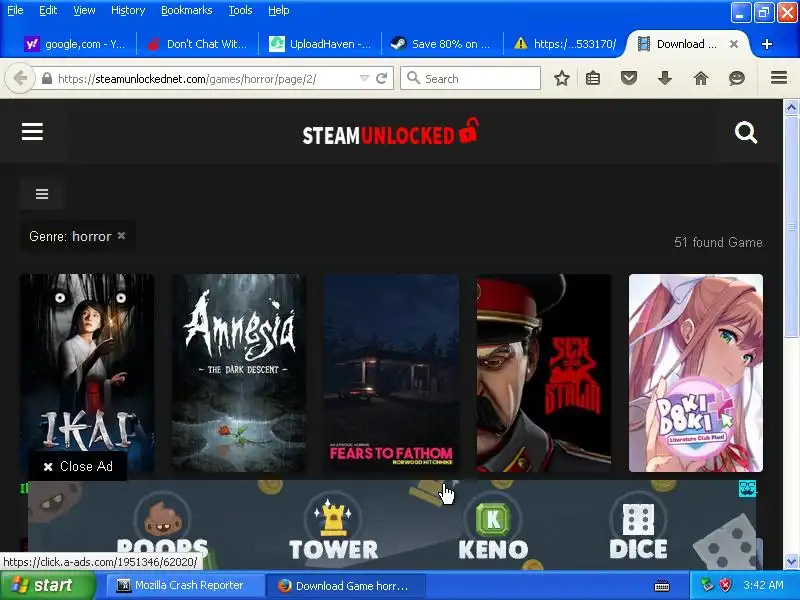800x600 pixels.
Task: Open the SteamUnlocked search magnifier
Action: point(746,133)
